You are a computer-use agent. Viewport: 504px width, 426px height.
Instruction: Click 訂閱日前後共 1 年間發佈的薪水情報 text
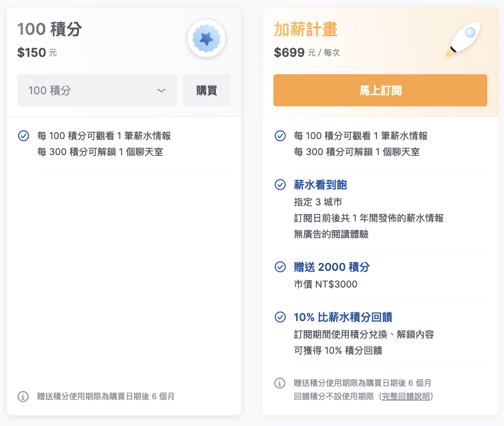click(x=369, y=218)
